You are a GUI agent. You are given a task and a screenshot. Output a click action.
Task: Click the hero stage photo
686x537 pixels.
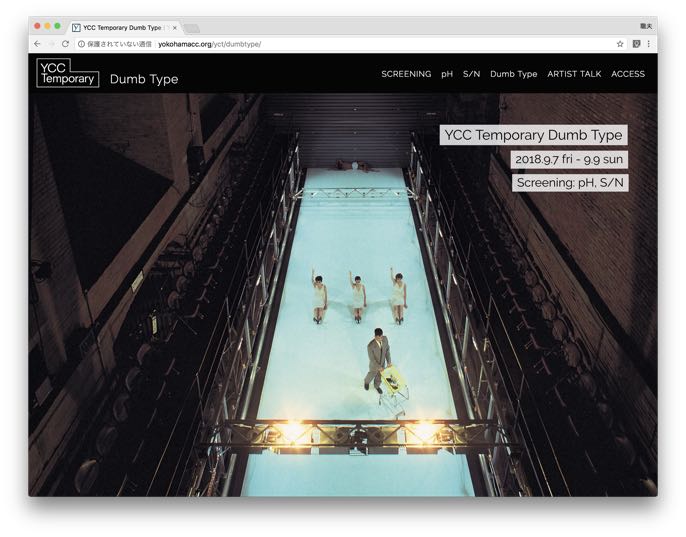tap(343, 295)
